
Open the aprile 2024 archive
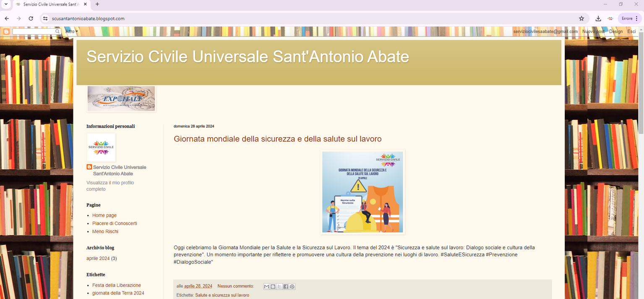[98, 259]
